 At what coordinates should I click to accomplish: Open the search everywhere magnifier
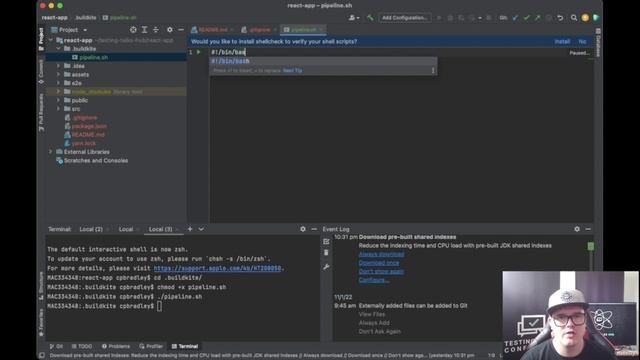[x=574, y=18]
